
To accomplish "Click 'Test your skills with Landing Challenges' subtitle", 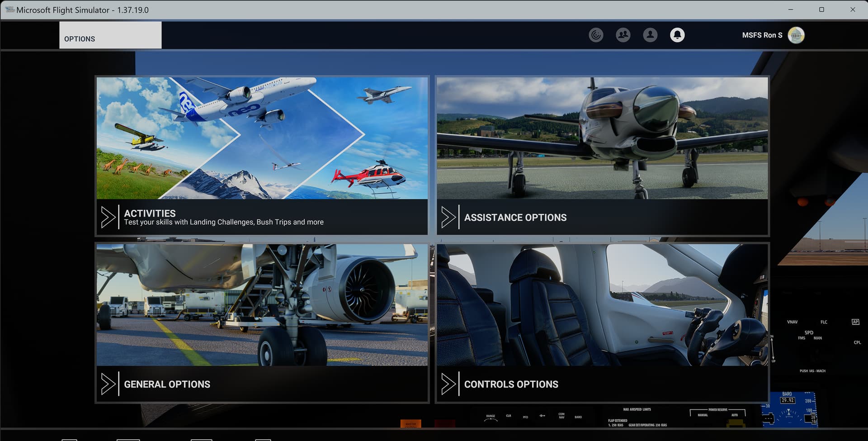I will coord(224,222).
